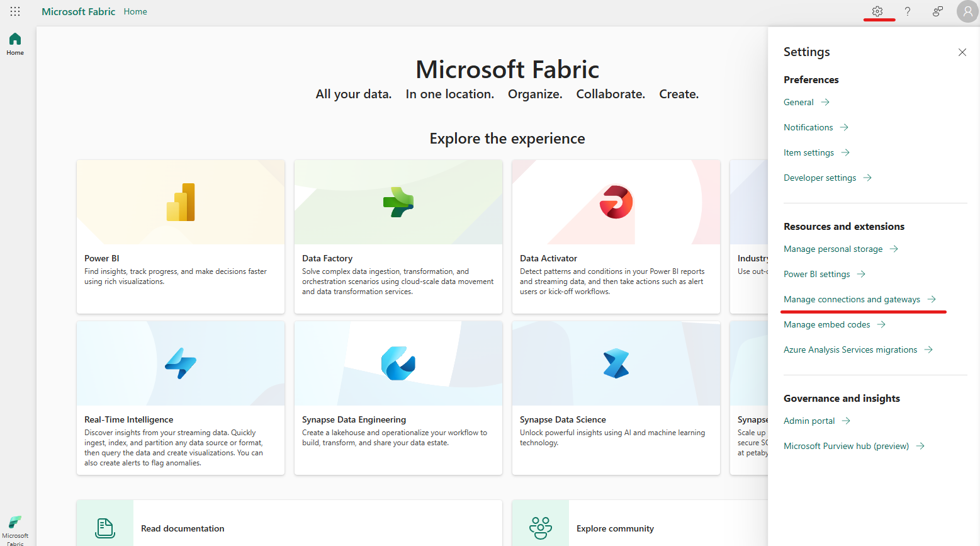This screenshot has height=546, width=980.
Task: Open Manage connections and gateways
Action: click(x=852, y=299)
